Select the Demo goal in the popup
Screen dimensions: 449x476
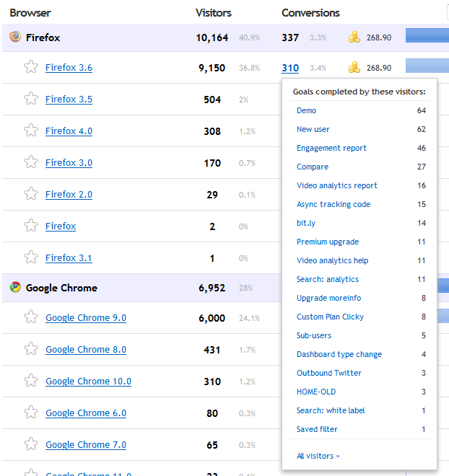click(x=306, y=110)
